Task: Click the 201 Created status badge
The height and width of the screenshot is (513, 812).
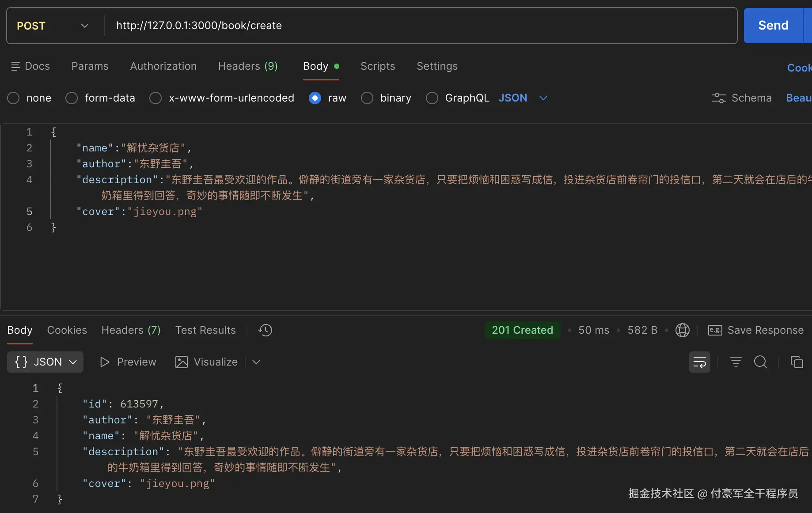Action: 523,330
